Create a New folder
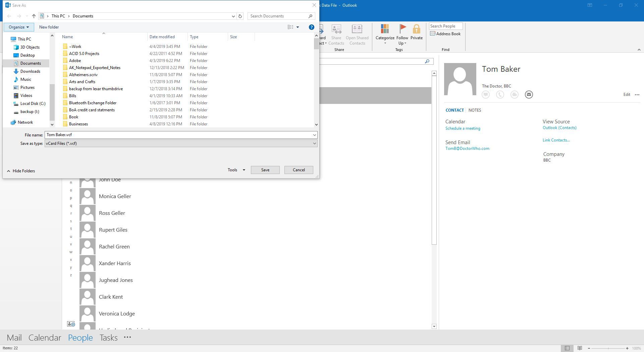This screenshot has width=644, height=352. coord(49,27)
